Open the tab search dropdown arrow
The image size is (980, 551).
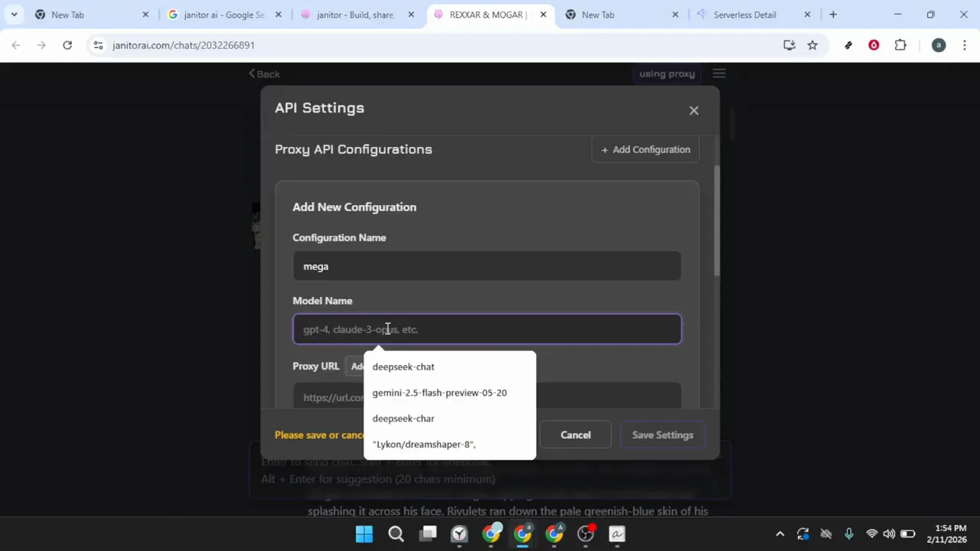[x=14, y=15]
